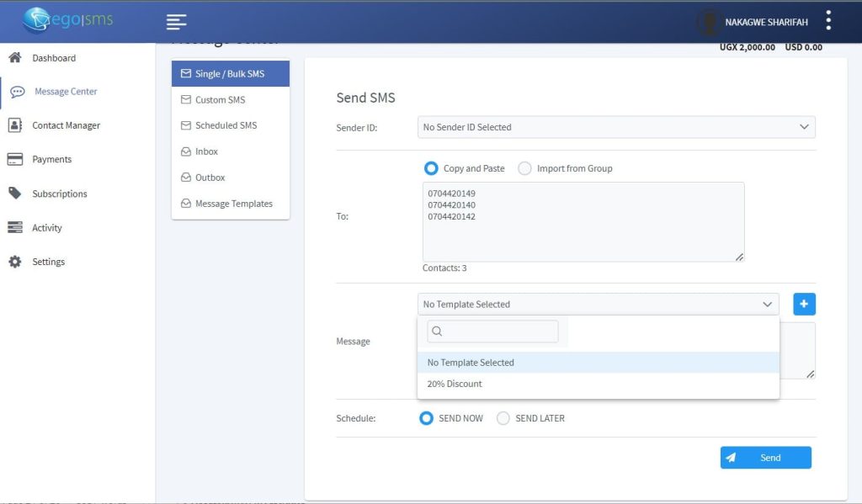862x504 pixels.
Task: Open the three-dot options menu
Action: [828, 21]
